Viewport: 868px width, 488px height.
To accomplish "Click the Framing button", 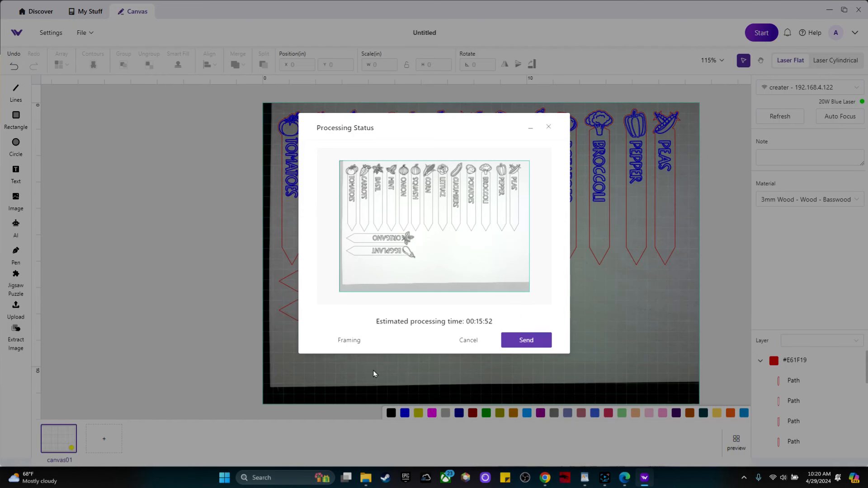I will [349, 340].
